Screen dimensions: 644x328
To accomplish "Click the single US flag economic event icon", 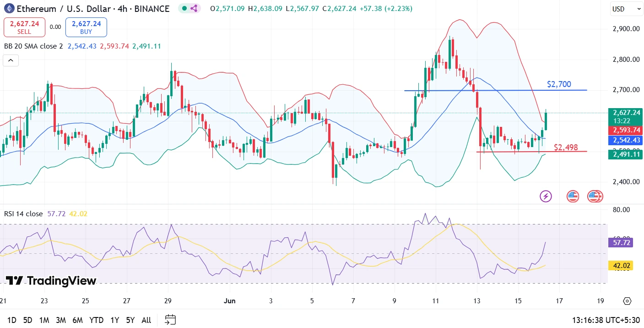I will (573, 197).
